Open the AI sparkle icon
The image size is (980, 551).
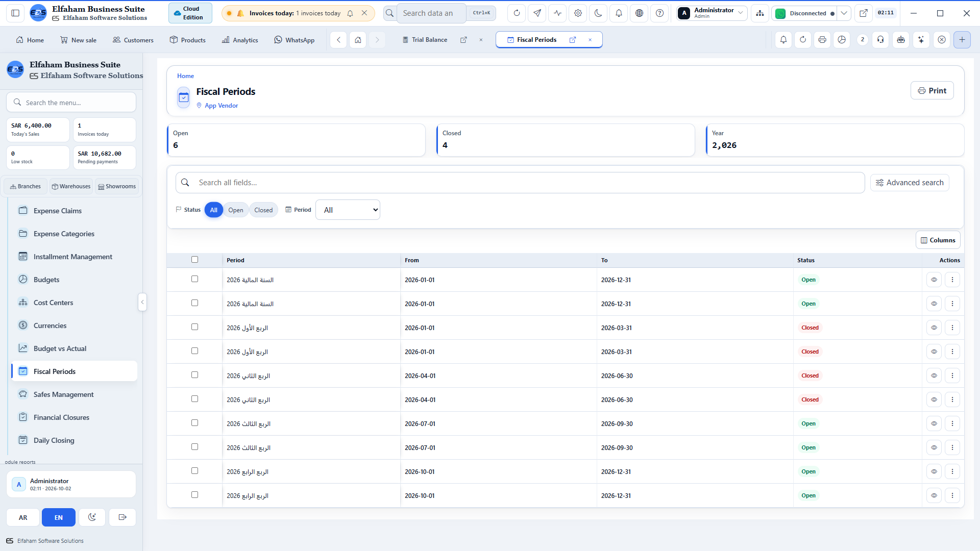point(921,40)
